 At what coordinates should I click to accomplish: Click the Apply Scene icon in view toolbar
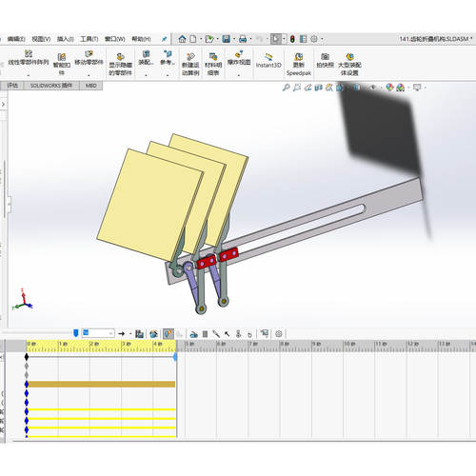coord(401,88)
